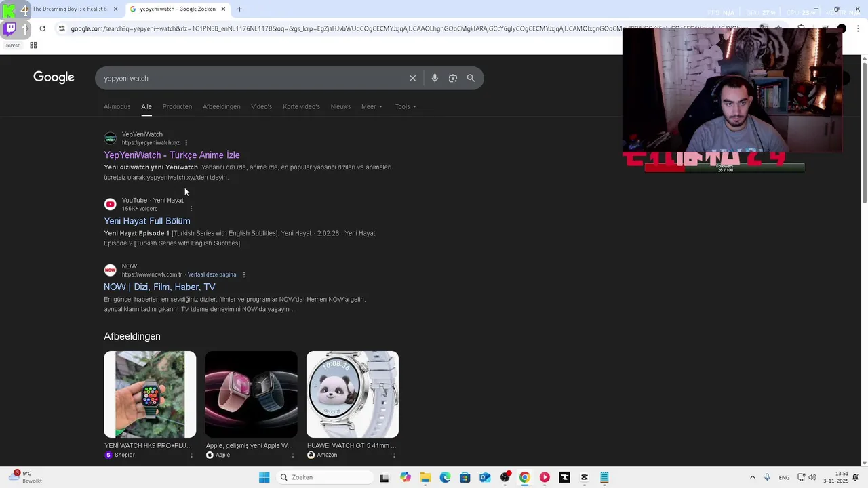Open options for Apple image result
The image size is (868, 488).
(x=292, y=455)
